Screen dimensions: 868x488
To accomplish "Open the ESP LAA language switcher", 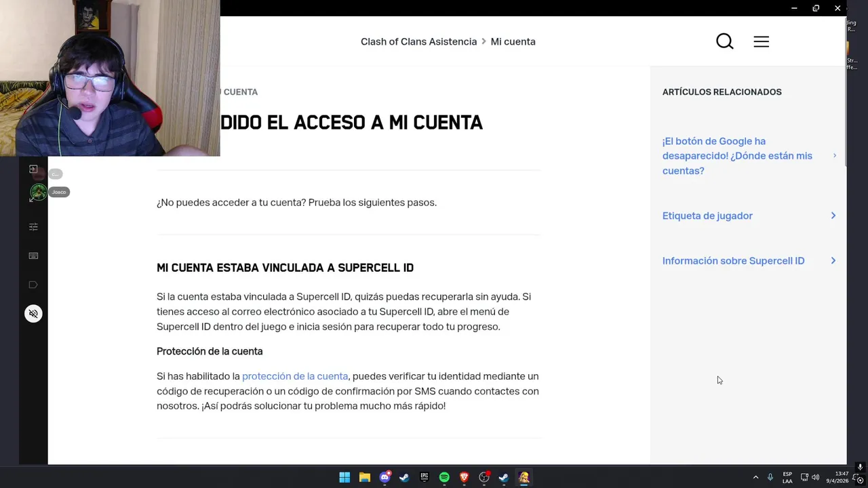I will 787,477.
